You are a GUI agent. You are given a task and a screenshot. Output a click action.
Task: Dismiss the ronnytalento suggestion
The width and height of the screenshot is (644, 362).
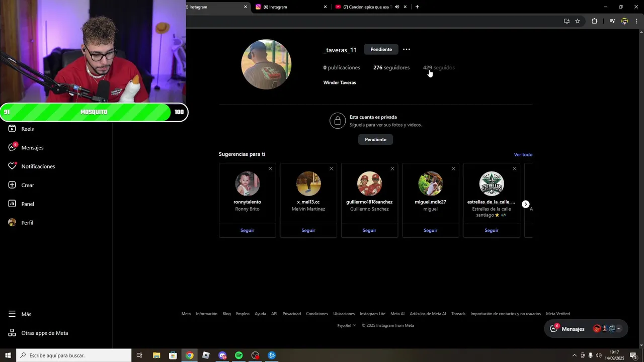(270, 169)
